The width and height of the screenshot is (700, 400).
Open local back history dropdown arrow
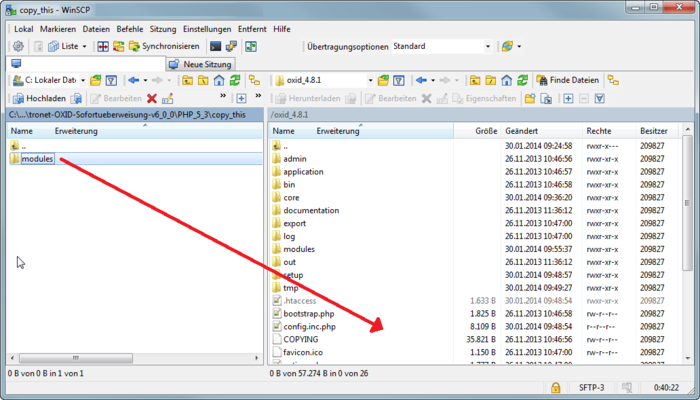click(145, 80)
